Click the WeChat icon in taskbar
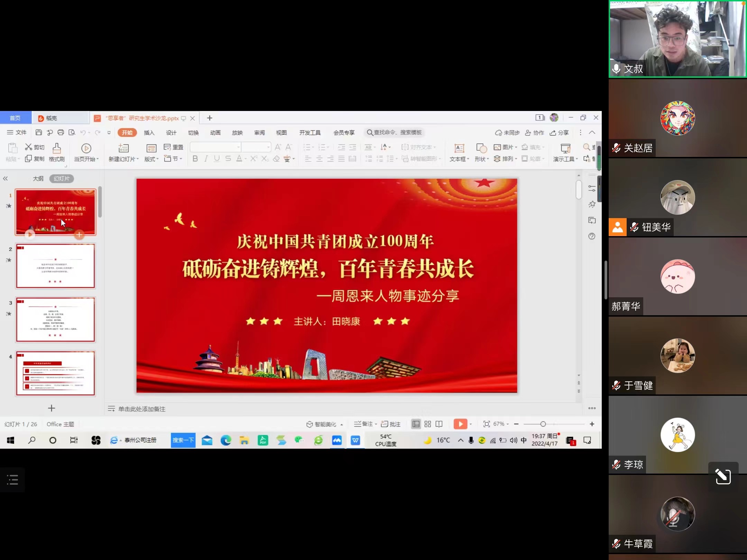This screenshot has width=747, height=560. 299,440
